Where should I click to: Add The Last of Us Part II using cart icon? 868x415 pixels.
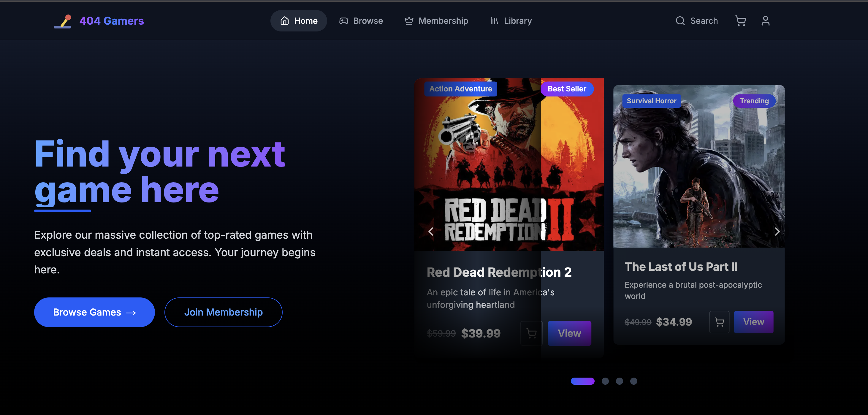coord(719,322)
